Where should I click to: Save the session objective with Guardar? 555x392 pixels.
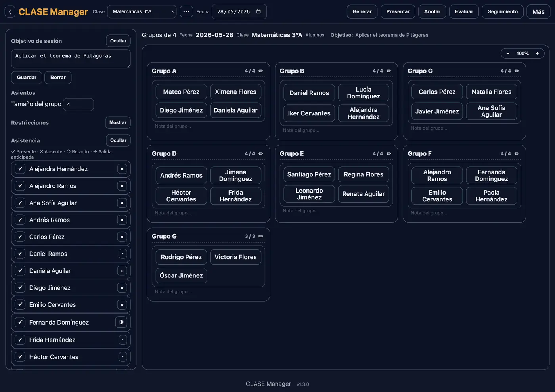(x=27, y=78)
